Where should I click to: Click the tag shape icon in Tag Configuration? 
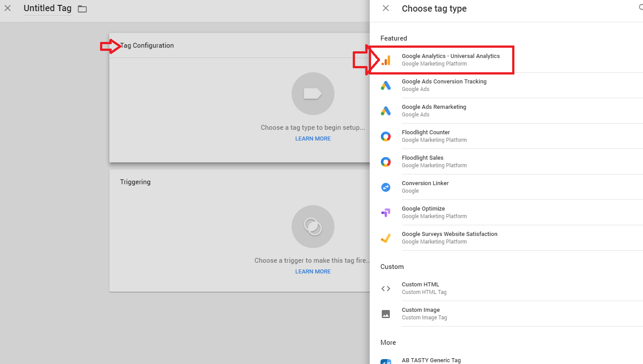coord(313,94)
